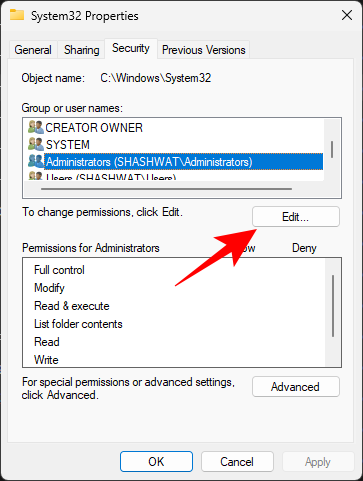Image resolution: width=363 pixels, height=481 pixels.
Task: Click the SYSTEM group icon
Action: pyautogui.click(x=36, y=144)
